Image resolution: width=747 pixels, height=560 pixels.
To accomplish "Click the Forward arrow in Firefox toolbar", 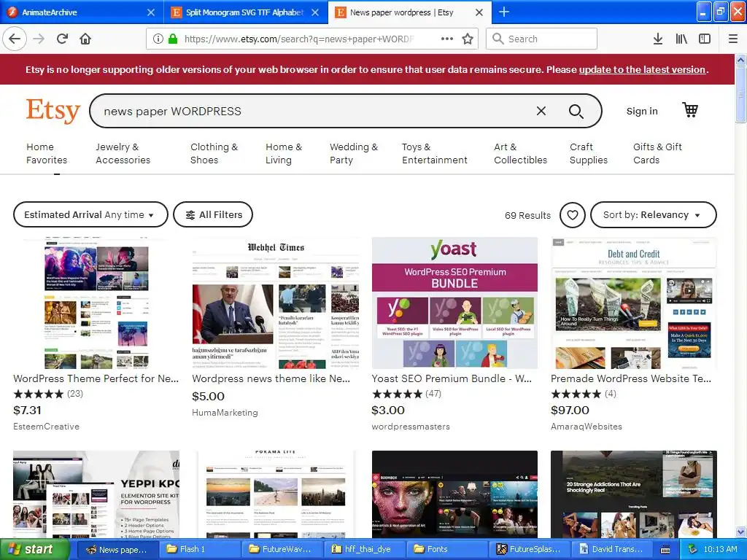I will coord(39,39).
